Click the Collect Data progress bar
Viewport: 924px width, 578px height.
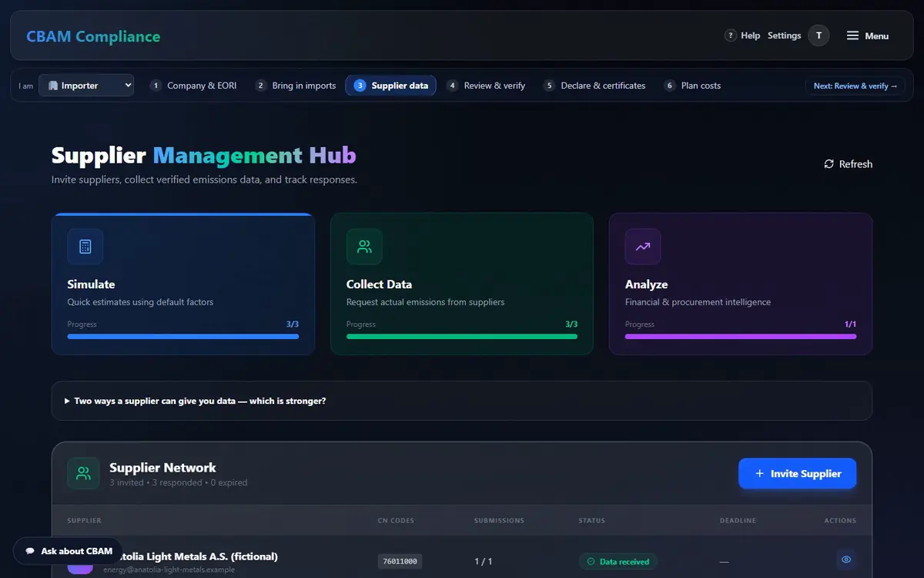point(462,337)
